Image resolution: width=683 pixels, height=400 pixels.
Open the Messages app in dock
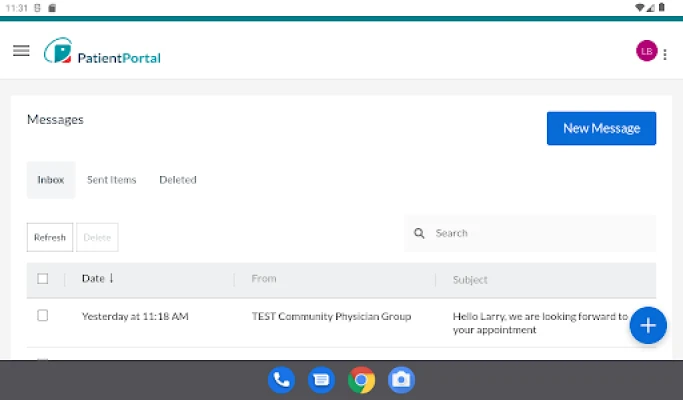click(x=321, y=379)
